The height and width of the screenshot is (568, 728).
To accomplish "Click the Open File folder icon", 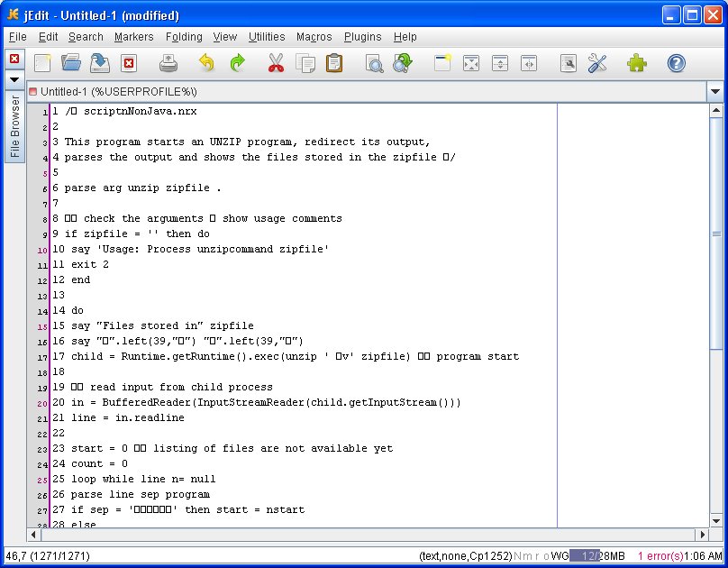I will pos(71,63).
